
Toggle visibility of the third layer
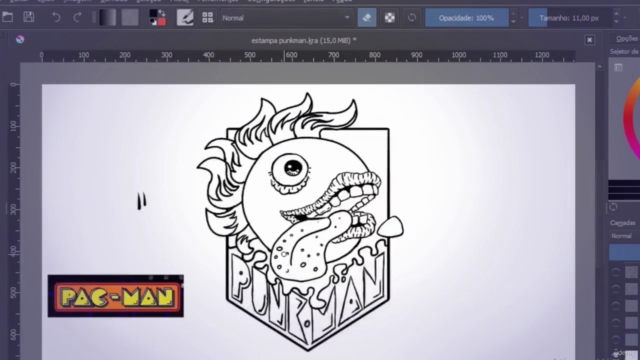click(616, 306)
